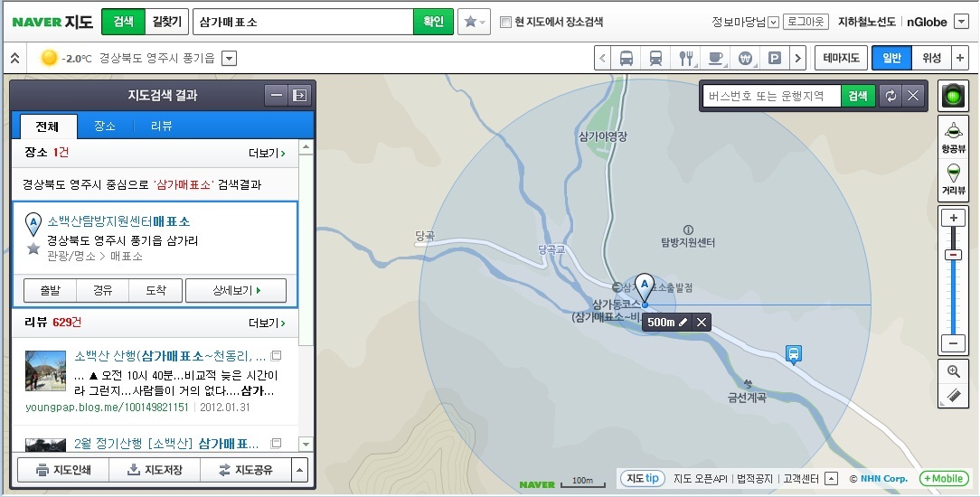Click the 지도공유 share map button
This screenshot has height=497, width=980.
coord(246,470)
